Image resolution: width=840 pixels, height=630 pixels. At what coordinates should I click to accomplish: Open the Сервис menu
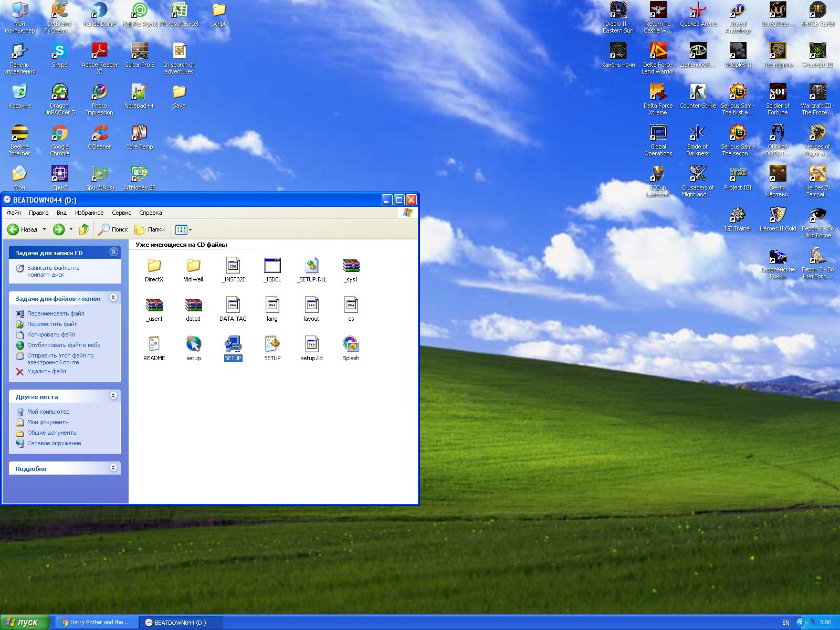(x=121, y=213)
